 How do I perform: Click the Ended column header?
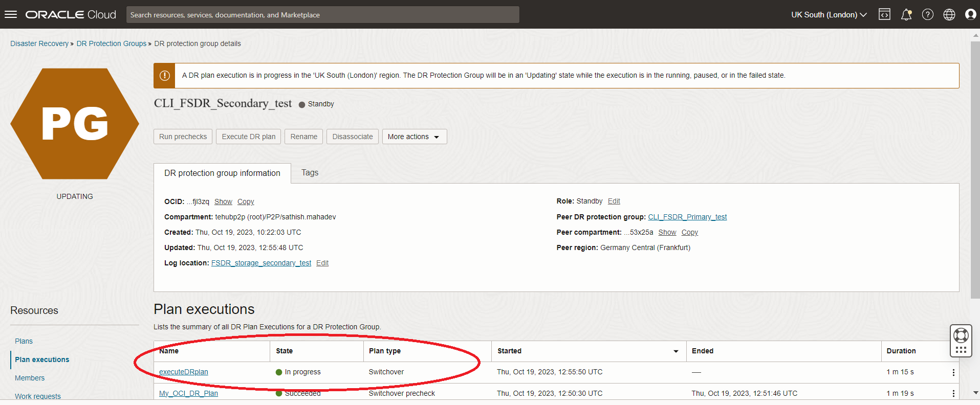point(703,351)
